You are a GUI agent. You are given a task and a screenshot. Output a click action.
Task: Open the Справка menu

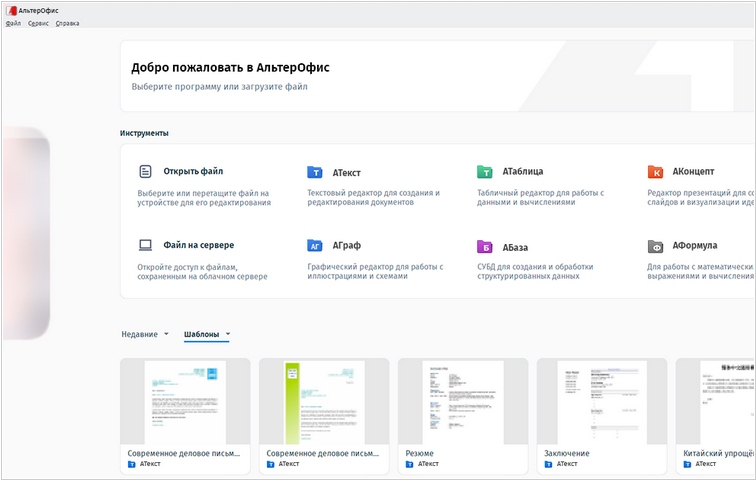(68, 22)
